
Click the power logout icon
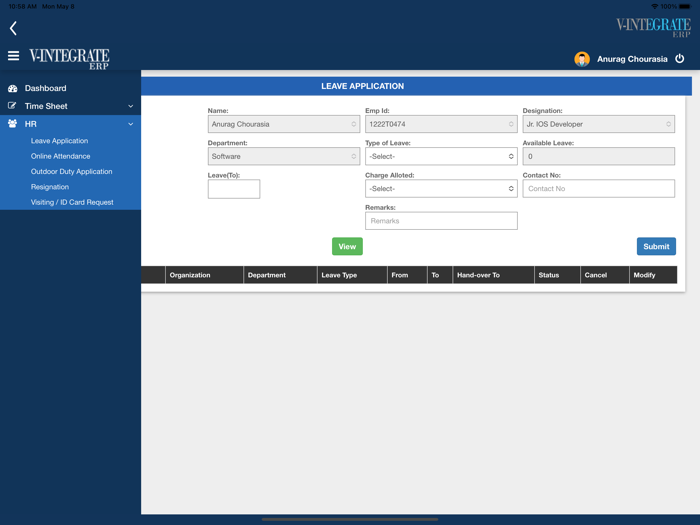679,58
